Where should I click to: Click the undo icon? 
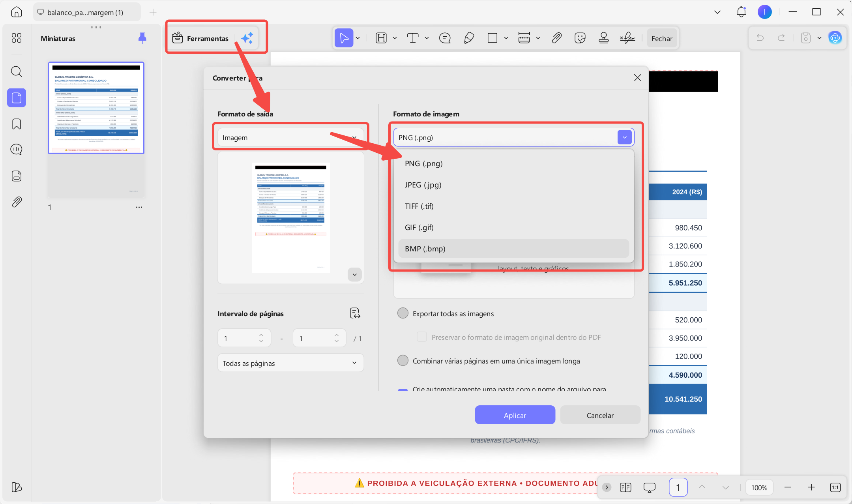pos(760,38)
